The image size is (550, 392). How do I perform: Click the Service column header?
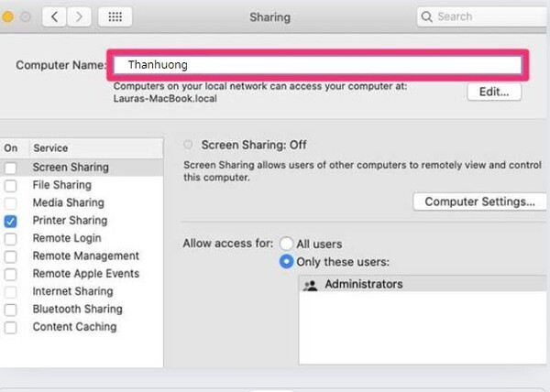coord(96,147)
